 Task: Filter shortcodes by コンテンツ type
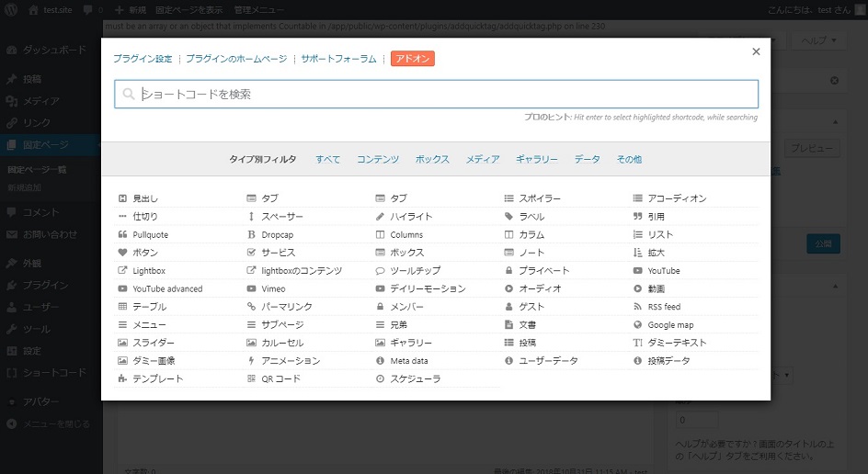378,160
